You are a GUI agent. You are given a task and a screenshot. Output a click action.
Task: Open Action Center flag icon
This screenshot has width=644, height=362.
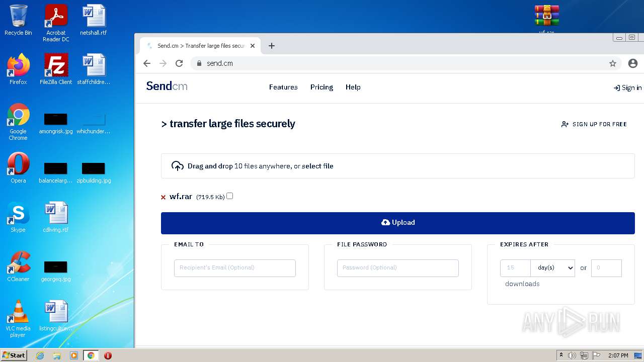coord(596,355)
